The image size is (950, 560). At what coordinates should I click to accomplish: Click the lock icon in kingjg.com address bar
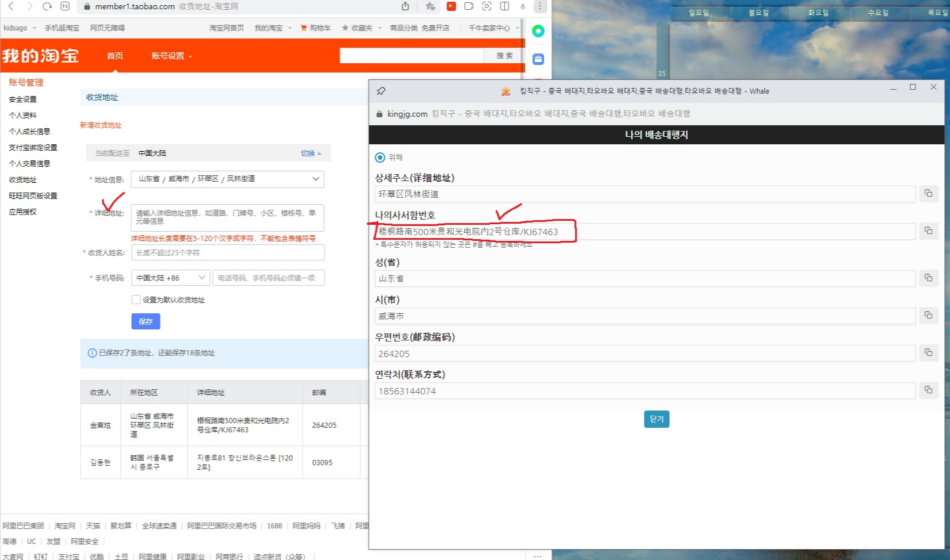coord(379,114)
